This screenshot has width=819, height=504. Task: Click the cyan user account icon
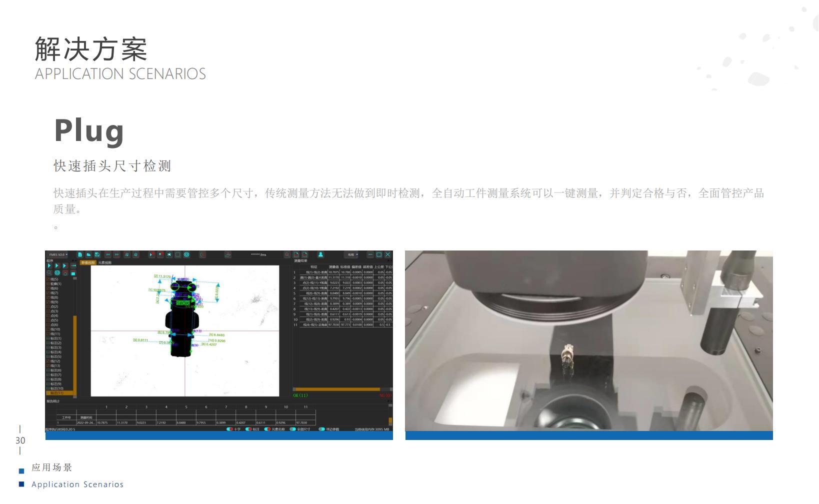(x=320, y=254)
